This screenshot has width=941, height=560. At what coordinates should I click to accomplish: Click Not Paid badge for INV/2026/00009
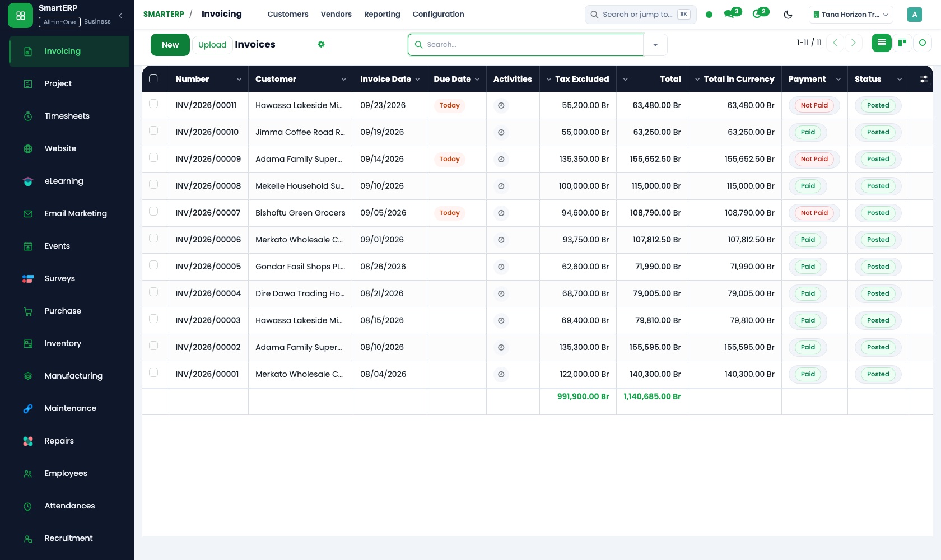point(814,159)
